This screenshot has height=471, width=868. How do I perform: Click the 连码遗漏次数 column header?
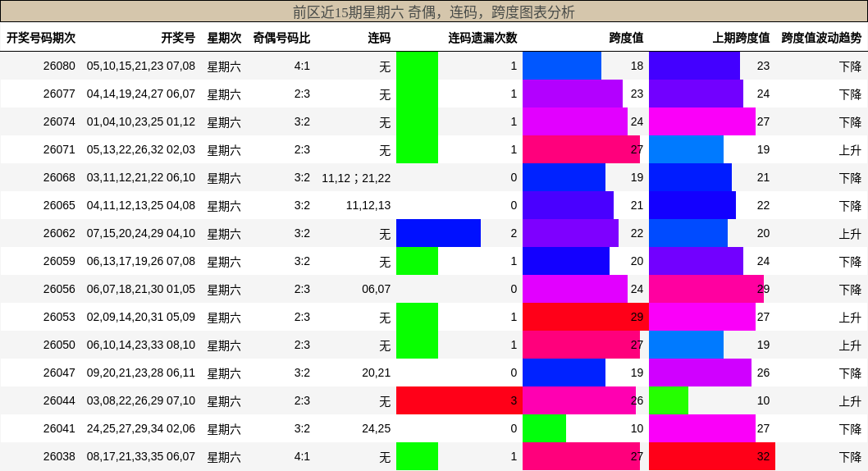(x=482, y=38)
